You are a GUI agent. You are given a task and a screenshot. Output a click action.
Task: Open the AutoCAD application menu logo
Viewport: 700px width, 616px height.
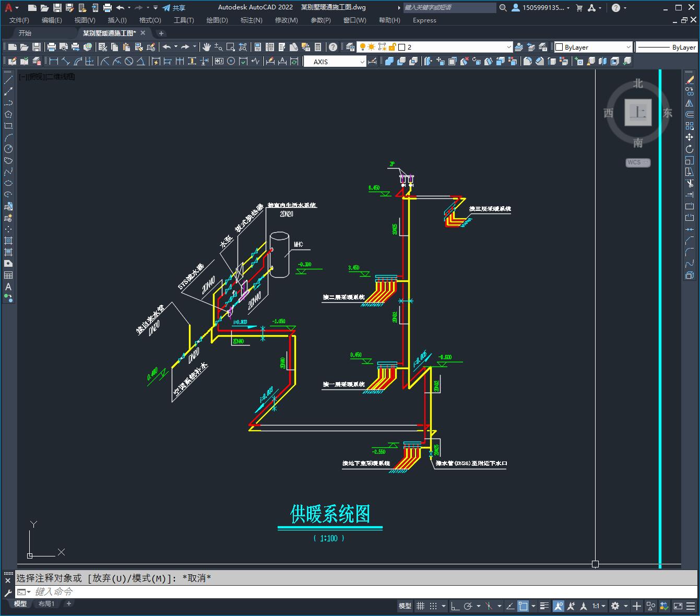point(8,8)
